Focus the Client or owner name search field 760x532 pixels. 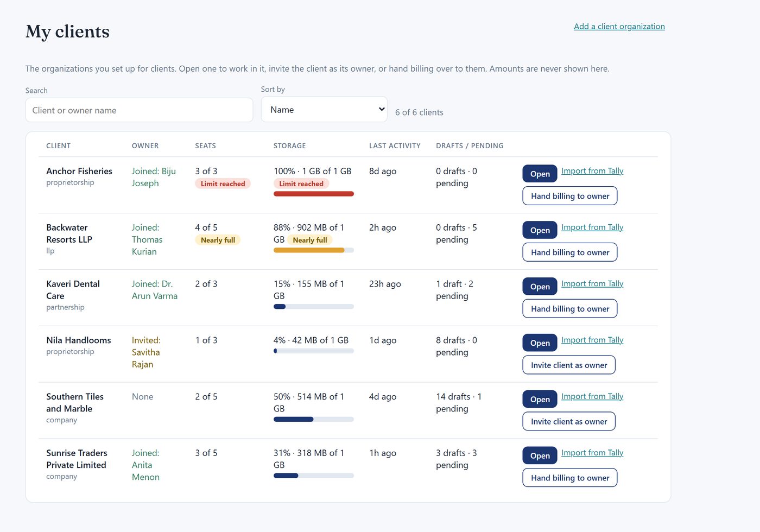tap(139, 110)
